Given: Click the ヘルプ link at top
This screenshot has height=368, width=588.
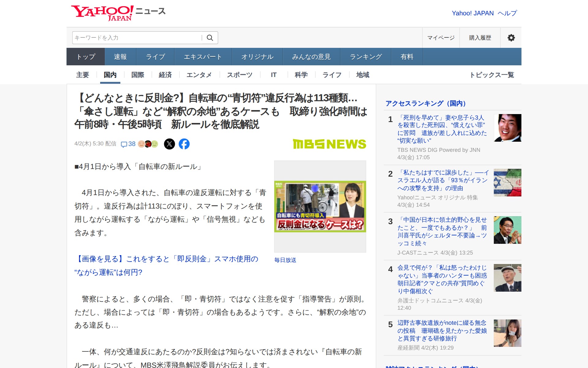Looking at the screenshot, I should (507, 13).
